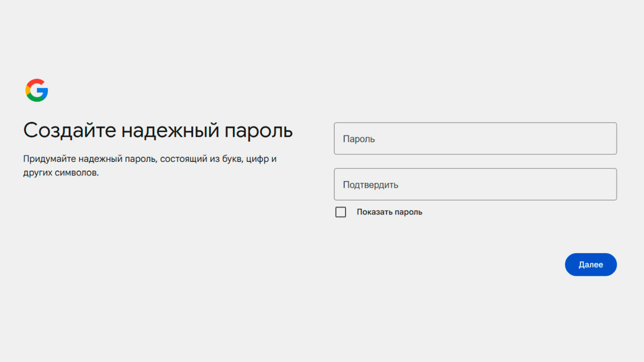Click the "Показать пароль" label text

389,212
